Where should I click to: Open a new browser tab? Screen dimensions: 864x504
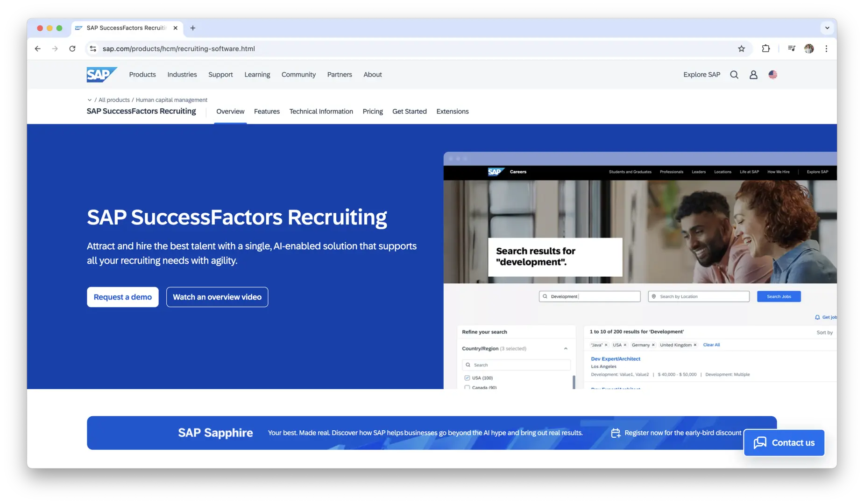(x=193, y=28)
